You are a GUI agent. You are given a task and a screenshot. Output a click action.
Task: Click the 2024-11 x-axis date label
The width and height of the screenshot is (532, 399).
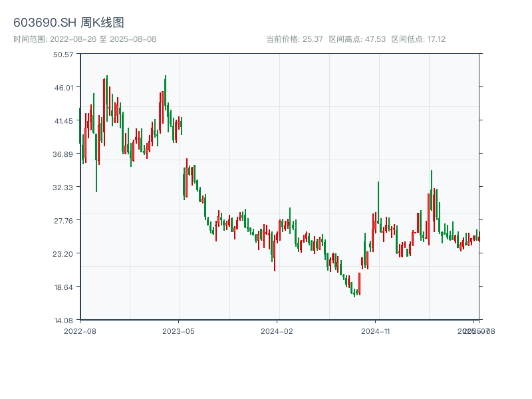376,331
